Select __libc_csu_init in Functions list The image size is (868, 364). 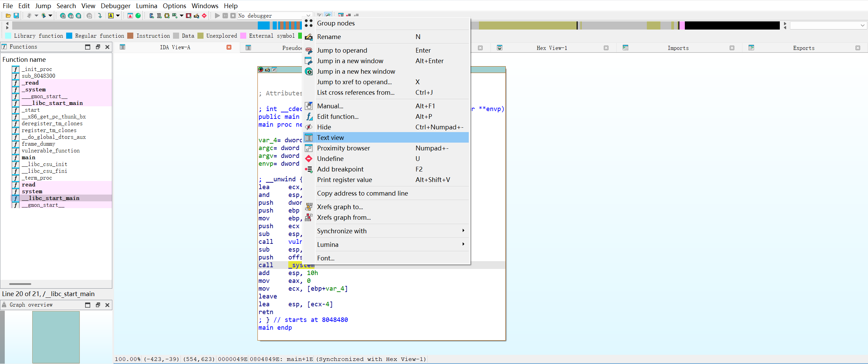click(x=44, y=164)
